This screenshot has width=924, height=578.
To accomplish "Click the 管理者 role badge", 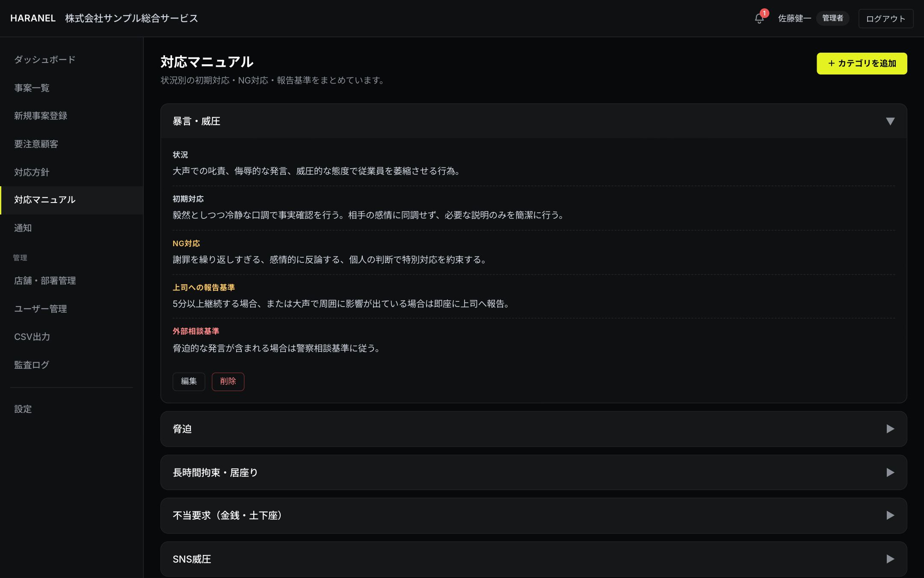I will (x=832, y=18).
